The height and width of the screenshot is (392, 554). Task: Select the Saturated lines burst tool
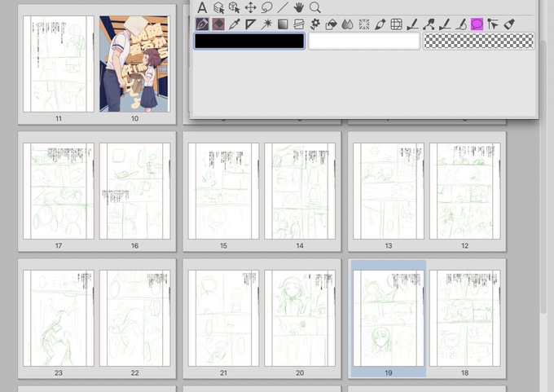(364, 24)
